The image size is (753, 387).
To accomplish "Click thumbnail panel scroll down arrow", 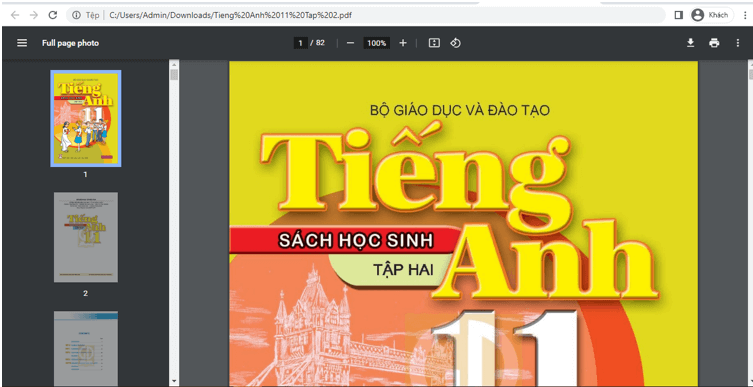I will 174,382.
